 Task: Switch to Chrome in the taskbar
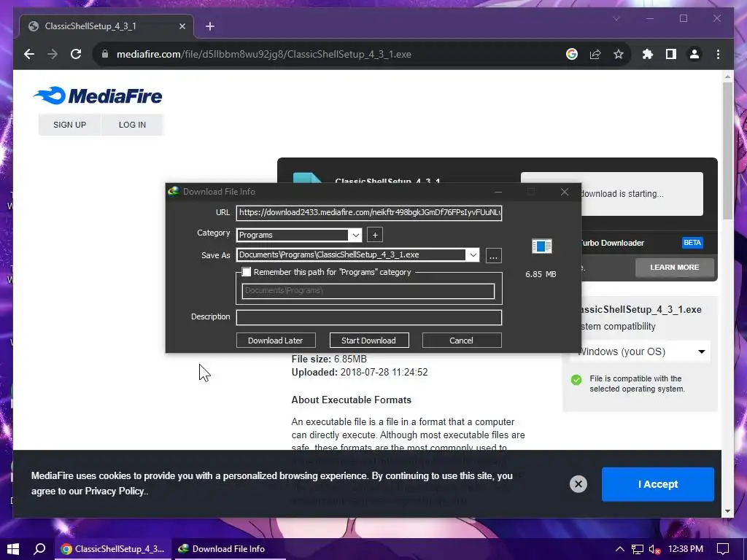pos(112,549)
